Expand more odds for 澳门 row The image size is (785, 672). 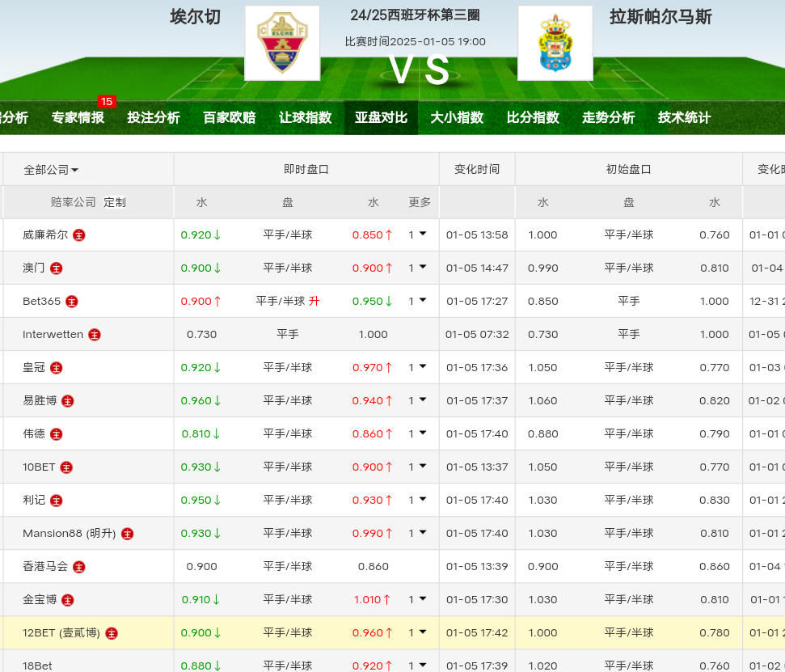coord(417,268)
